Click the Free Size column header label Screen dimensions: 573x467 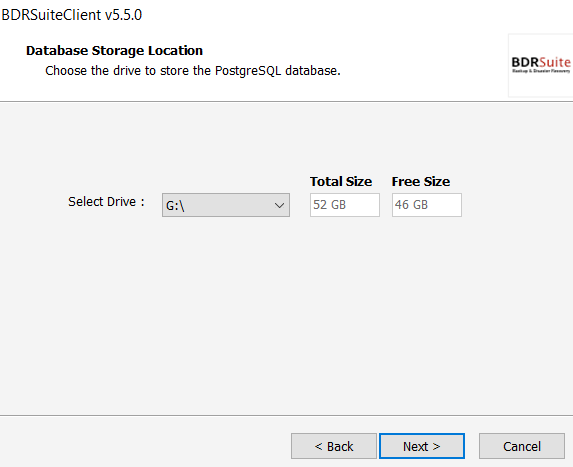pyautogui.click(x=421, y=182)
